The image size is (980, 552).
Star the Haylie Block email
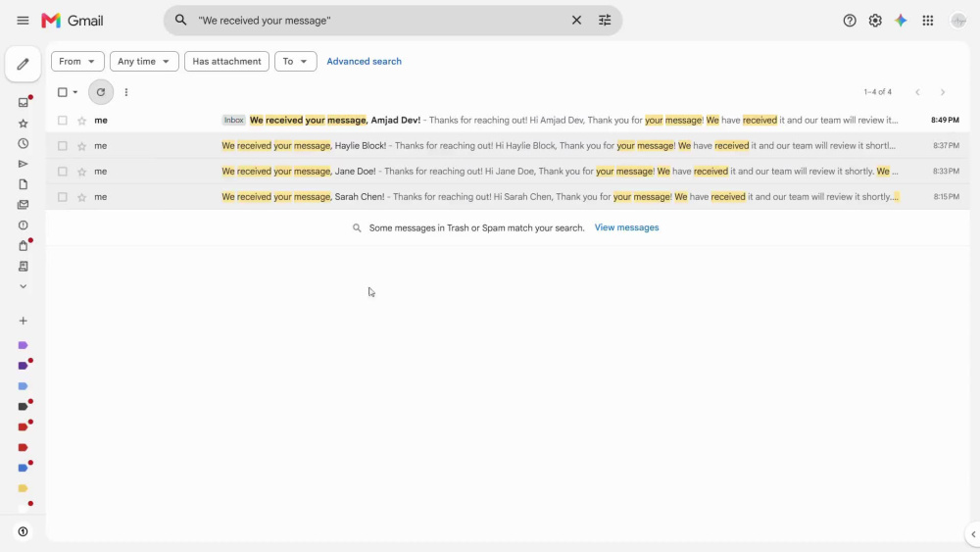pos(82,146)
